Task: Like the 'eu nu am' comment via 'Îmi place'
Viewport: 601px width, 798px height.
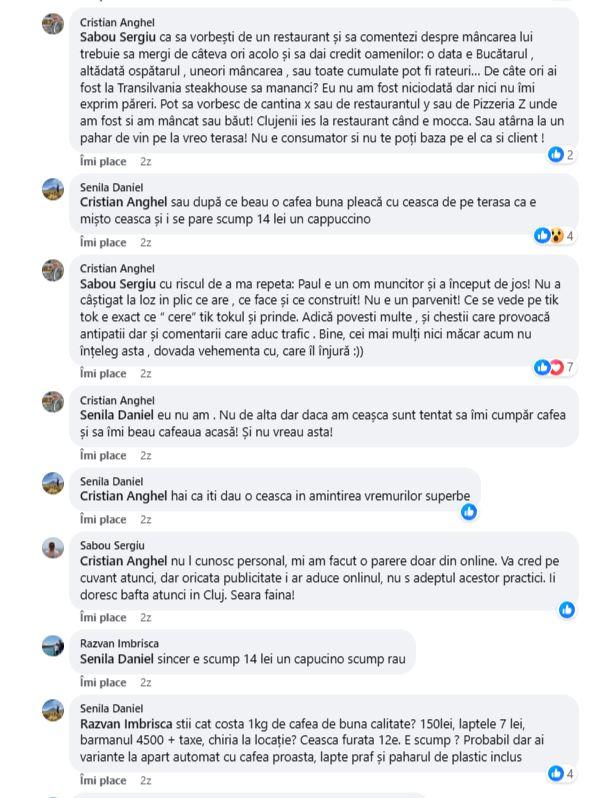Action: [x=103, y=455]
